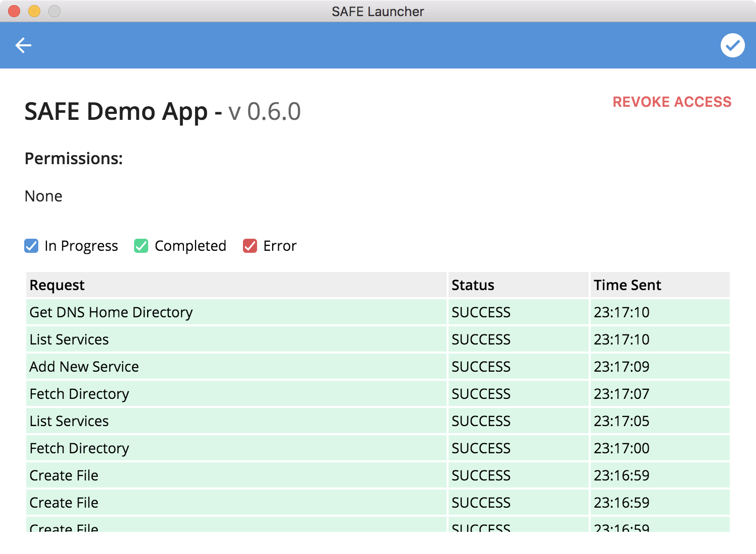The image size is (756, 554).
Task: Minimize the SAFE Launcher window
Action: [34, 11]
